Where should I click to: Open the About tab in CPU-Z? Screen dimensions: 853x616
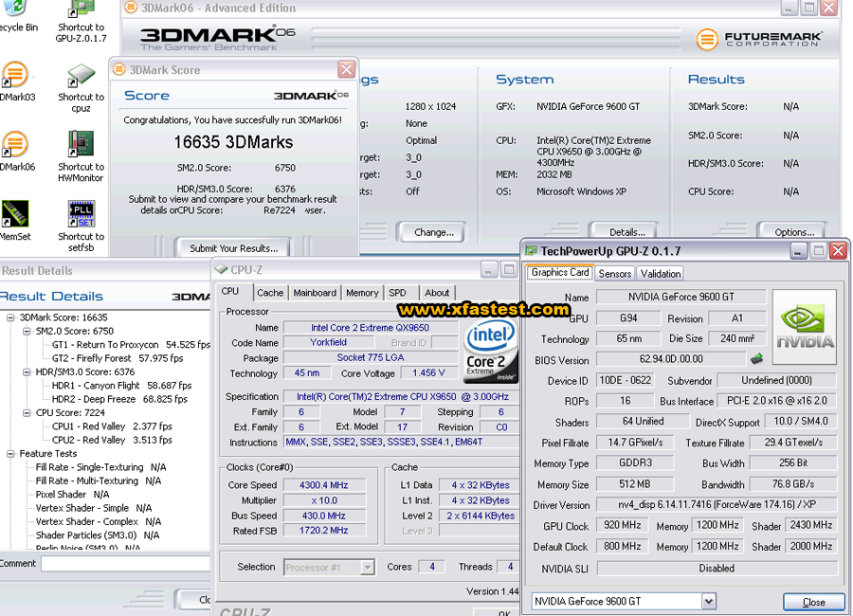click(x=437, y=293)
